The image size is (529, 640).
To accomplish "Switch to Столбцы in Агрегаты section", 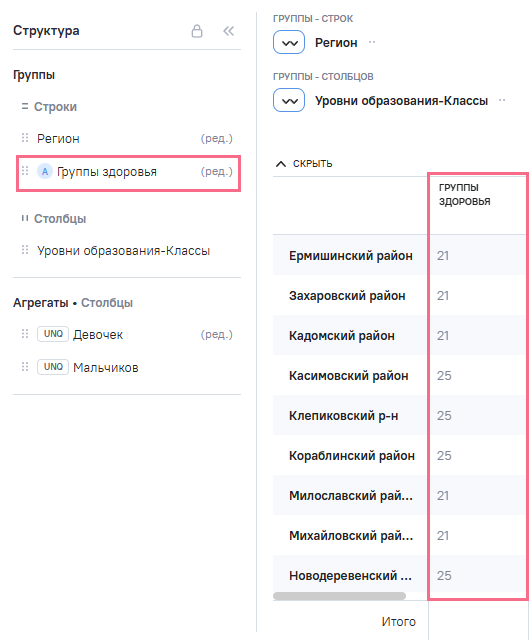I will (x=107, y=303).
